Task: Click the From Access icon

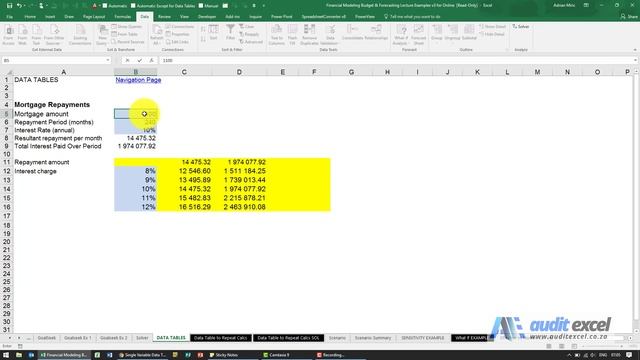Action: (9, 35)
